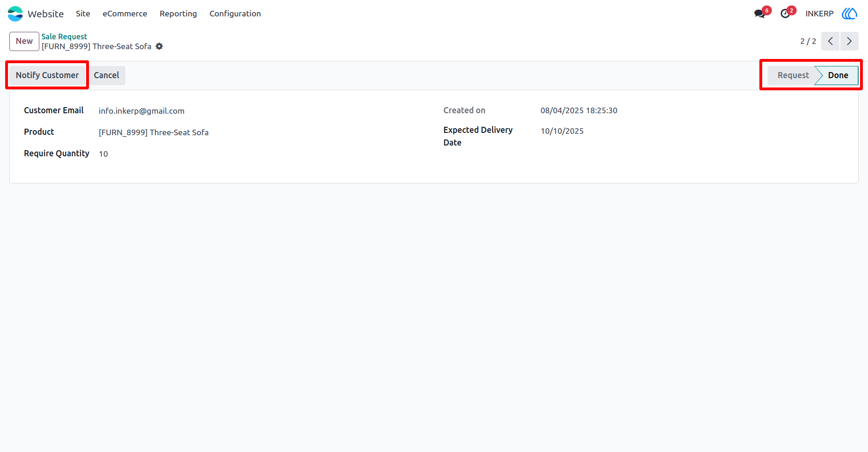Click the Product field label
868x452 pixels.
[39, 132]
